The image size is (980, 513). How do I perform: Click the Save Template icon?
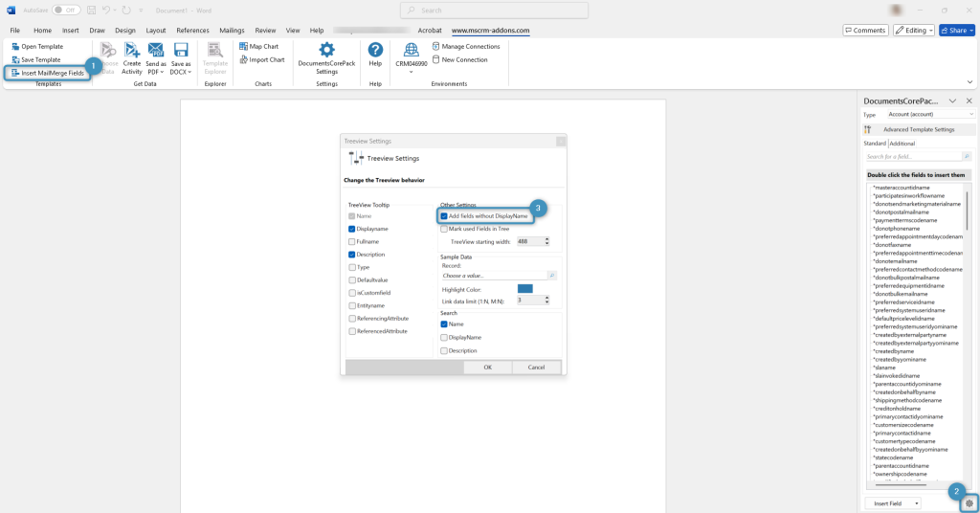tap(15, 59)
